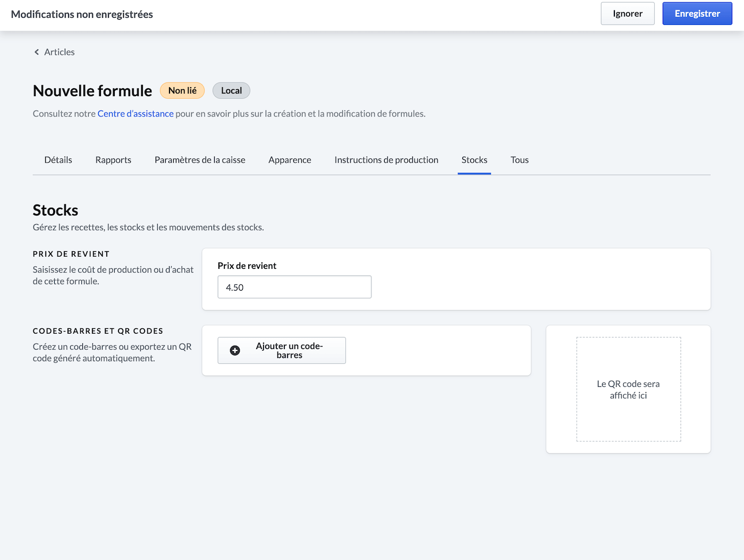Open the Centre d'assistance link
Screen dimensions: 744x560
pos(136,114)
